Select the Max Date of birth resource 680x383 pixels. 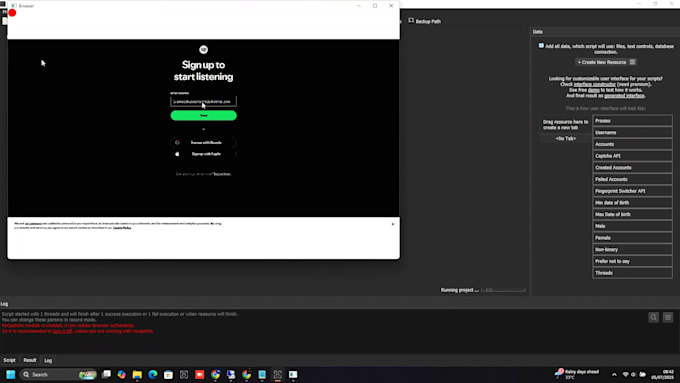click(632, 214)
